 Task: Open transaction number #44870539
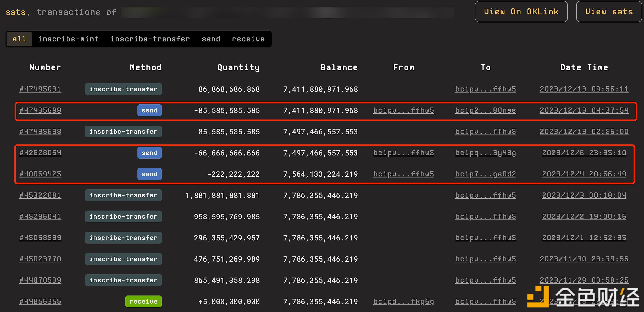(x=40, y=280)
